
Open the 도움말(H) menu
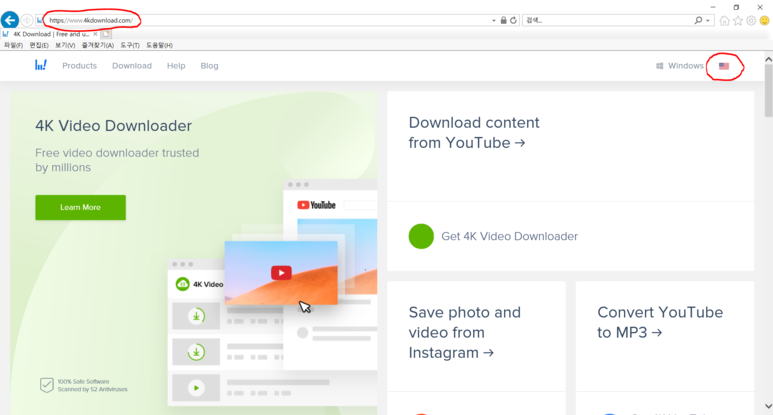(159, 45)
